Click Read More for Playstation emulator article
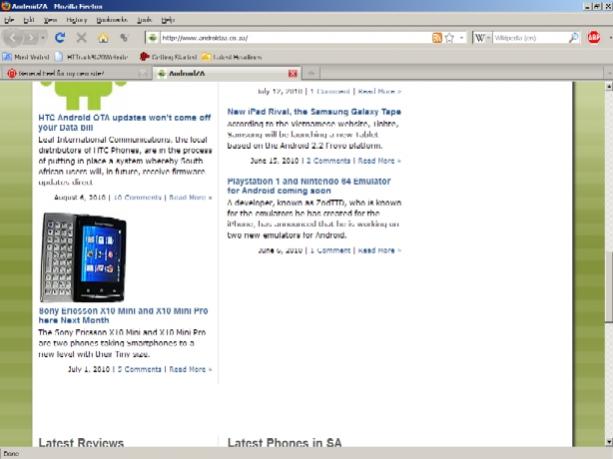The height and width of the screenshot is (459, 613). (x=379, y=250)
